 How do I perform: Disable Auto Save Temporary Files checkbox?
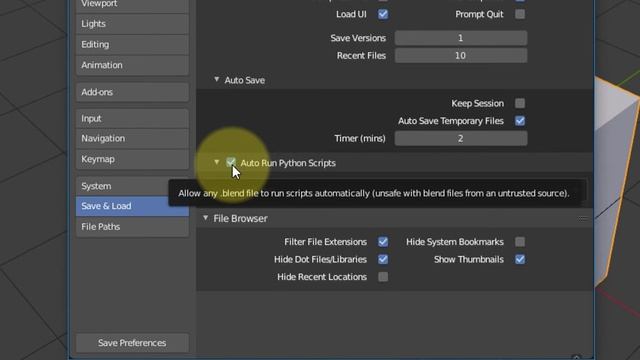coord(520,121)
